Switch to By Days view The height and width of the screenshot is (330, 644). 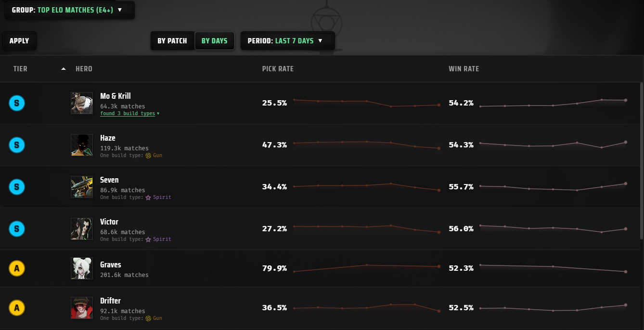214,41
